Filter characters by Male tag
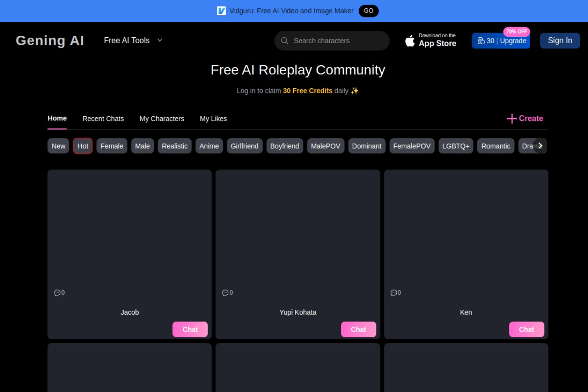 (x=142, y=146)
